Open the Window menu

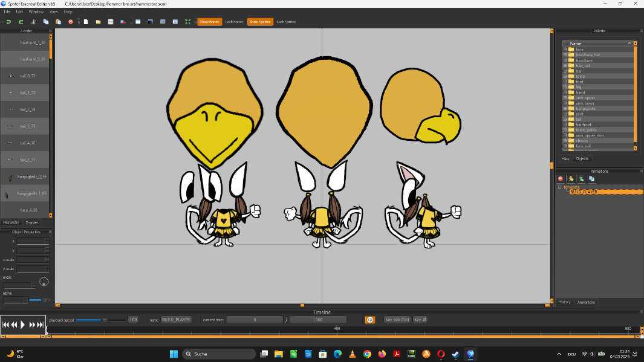(36, 12)
